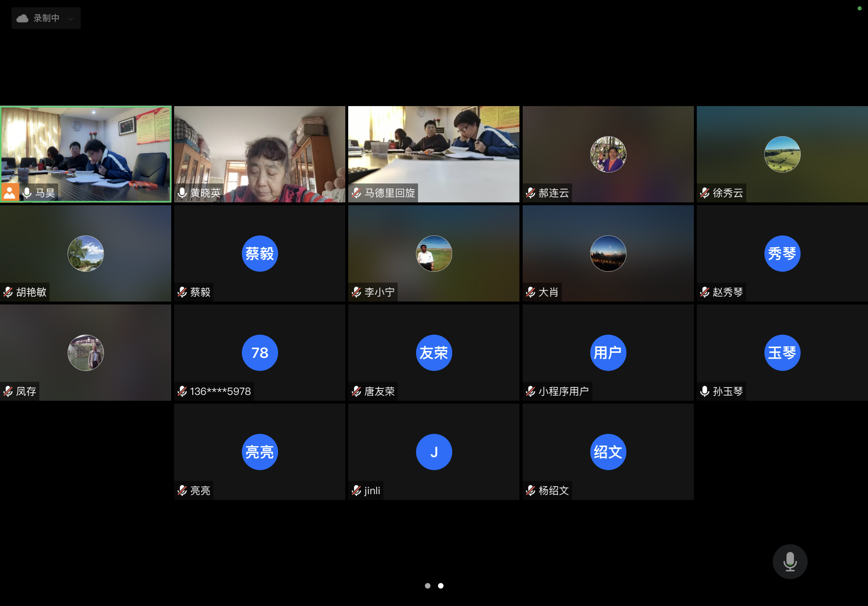Click the cloud recording icon at the top left
Image resolution: width=868 pixels, height=606 pixels.
pos(23,18)
